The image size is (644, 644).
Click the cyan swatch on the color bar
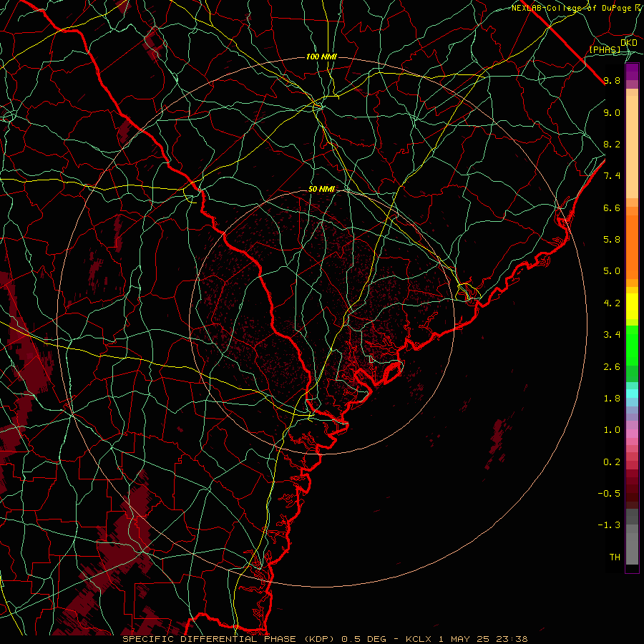pyautogui.click(x=632, y=394)
